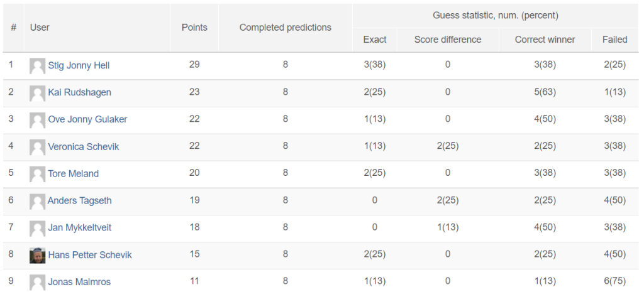Open Stig Jonny Hell's profile link
This screenshot has width=644, height=292.
pos(79,65)
